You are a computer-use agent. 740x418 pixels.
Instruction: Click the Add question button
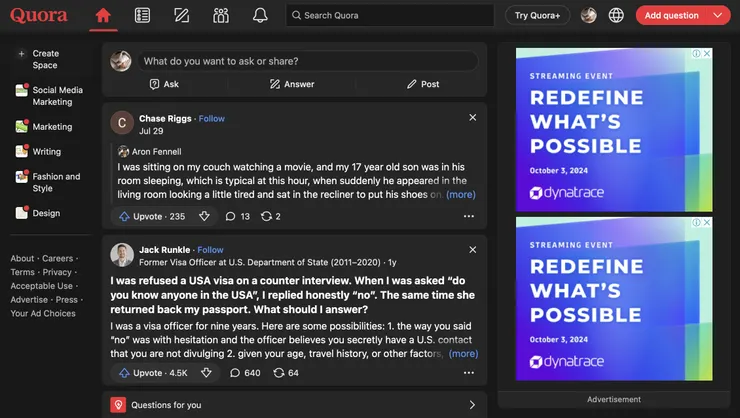[671, 16]
